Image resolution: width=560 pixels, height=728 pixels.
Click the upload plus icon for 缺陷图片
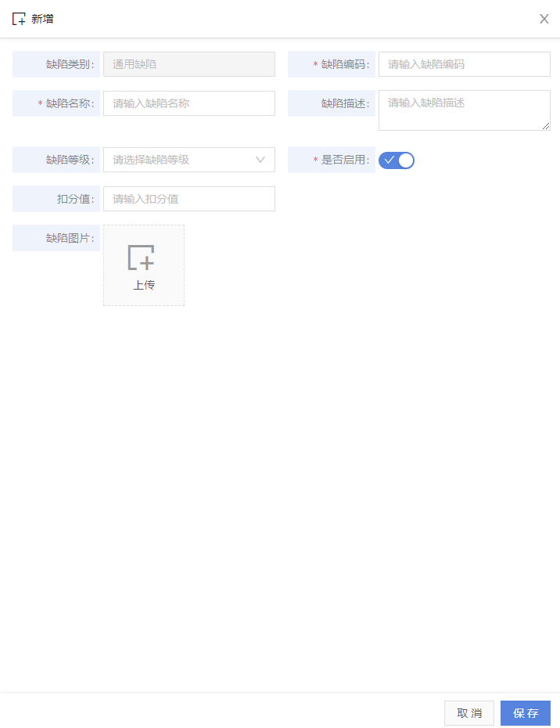tap(141, 258)
